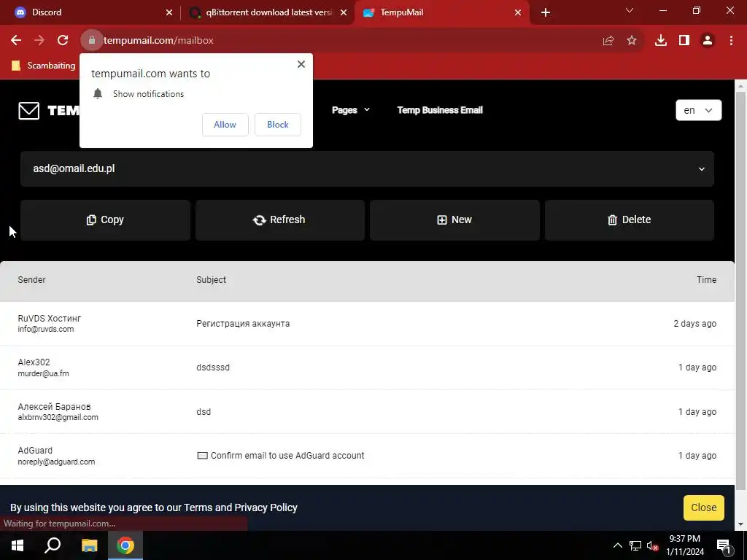Click the forward navigation arrow
Screen dimensions: 747x560
(39, 41)
